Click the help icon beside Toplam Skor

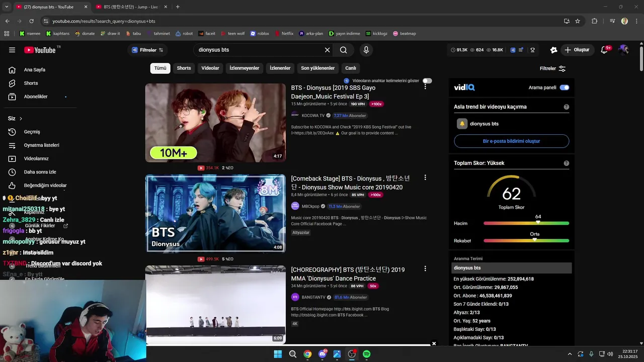[567, 163]
